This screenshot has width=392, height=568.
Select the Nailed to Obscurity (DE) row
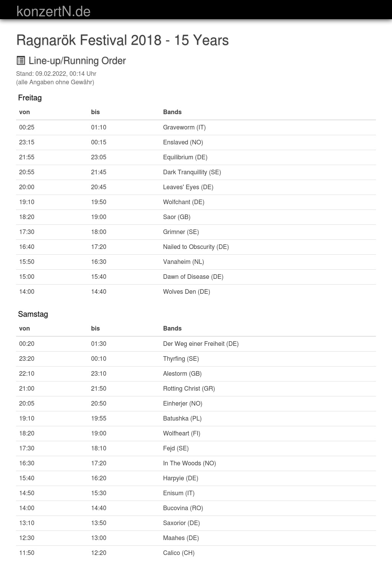click(196, 247)
